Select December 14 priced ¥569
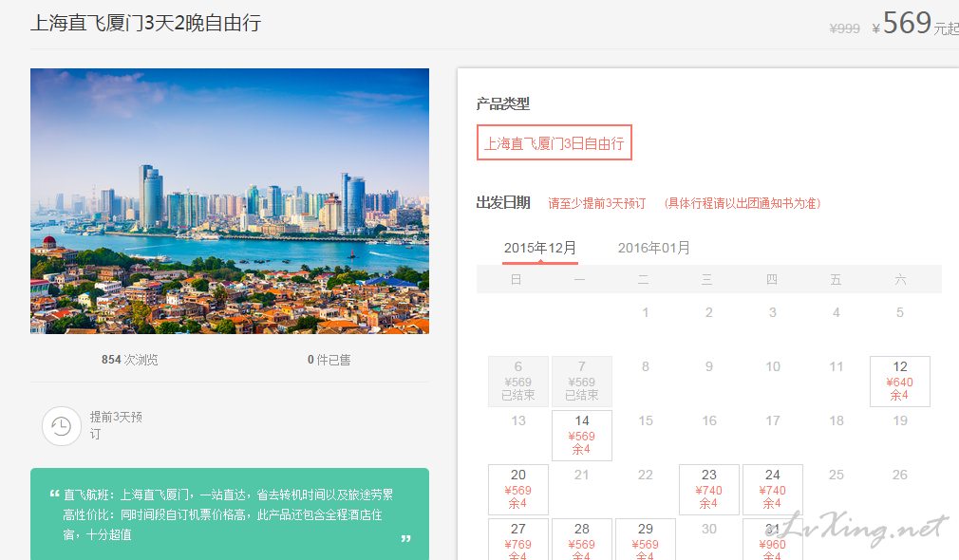 [581, 435]
